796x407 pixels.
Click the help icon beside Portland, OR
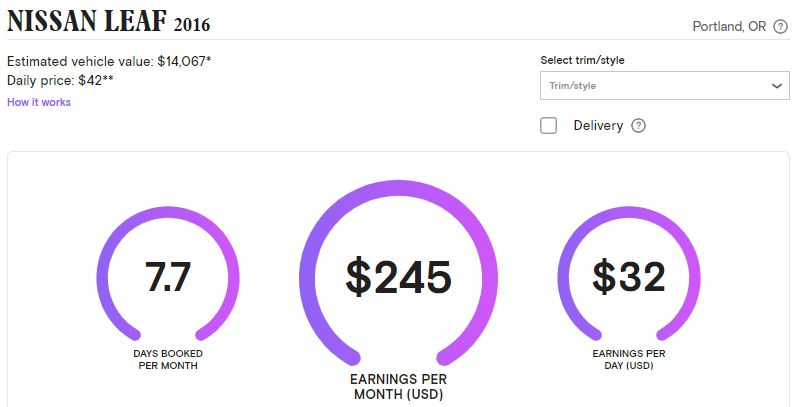click(x=780, y=26)
